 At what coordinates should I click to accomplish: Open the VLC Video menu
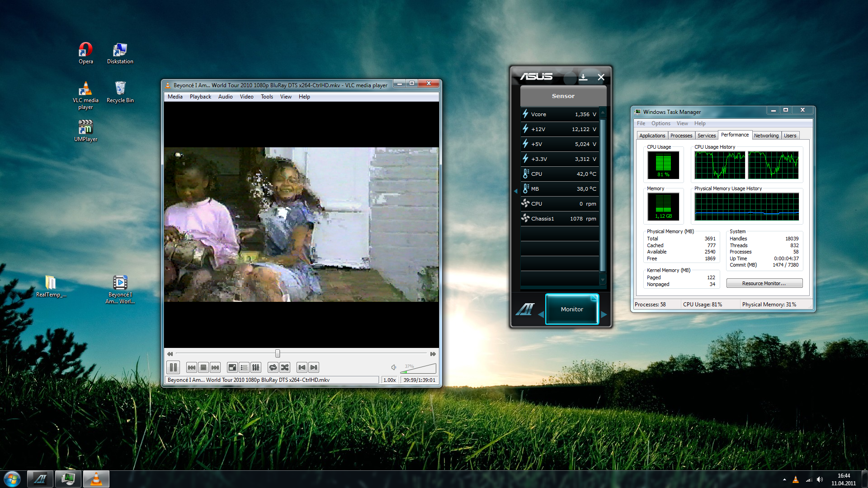(x=246, y=97)
